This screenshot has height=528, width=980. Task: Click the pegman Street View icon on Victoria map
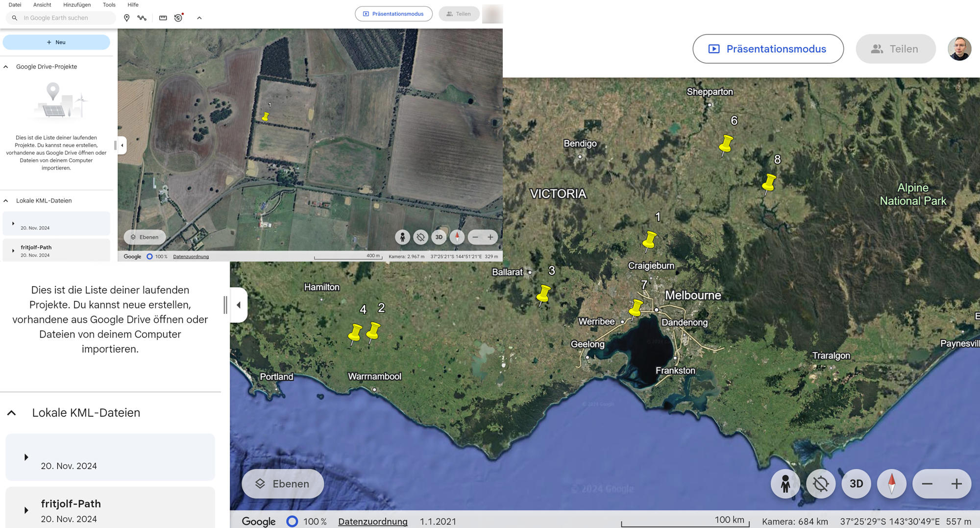785,484
